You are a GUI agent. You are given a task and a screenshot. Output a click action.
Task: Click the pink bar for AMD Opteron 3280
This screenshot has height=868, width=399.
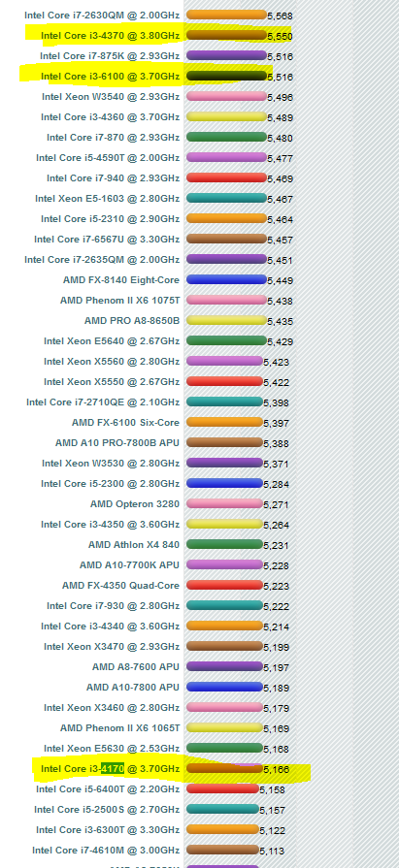224,503
